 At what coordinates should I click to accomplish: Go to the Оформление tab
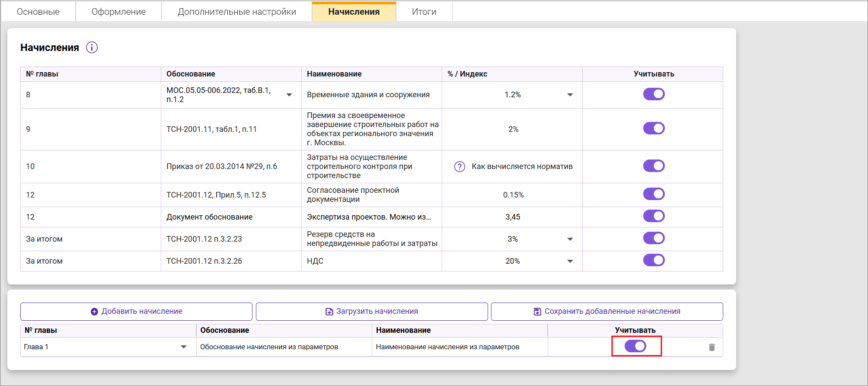(x=118, y=12)
